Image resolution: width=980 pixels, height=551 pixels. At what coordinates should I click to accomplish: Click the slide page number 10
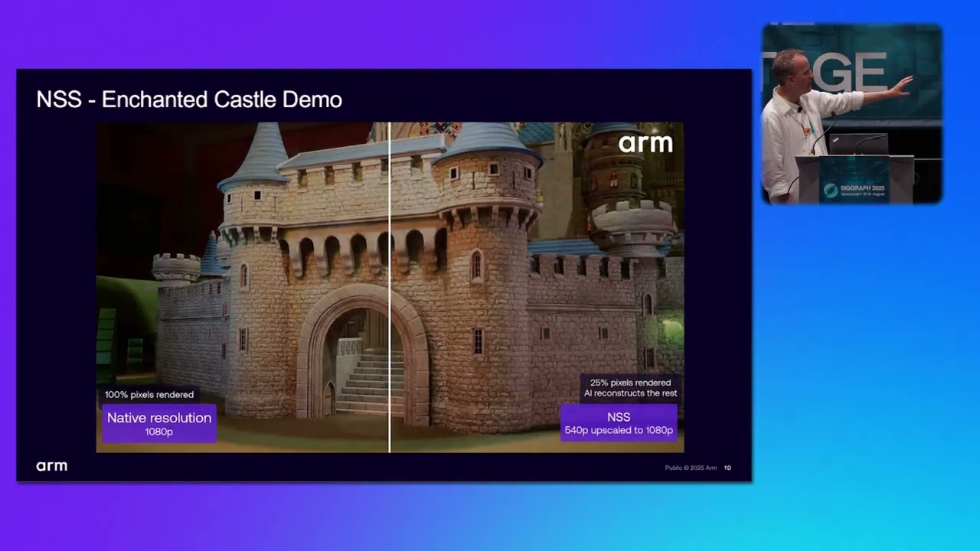click(727, 468)
